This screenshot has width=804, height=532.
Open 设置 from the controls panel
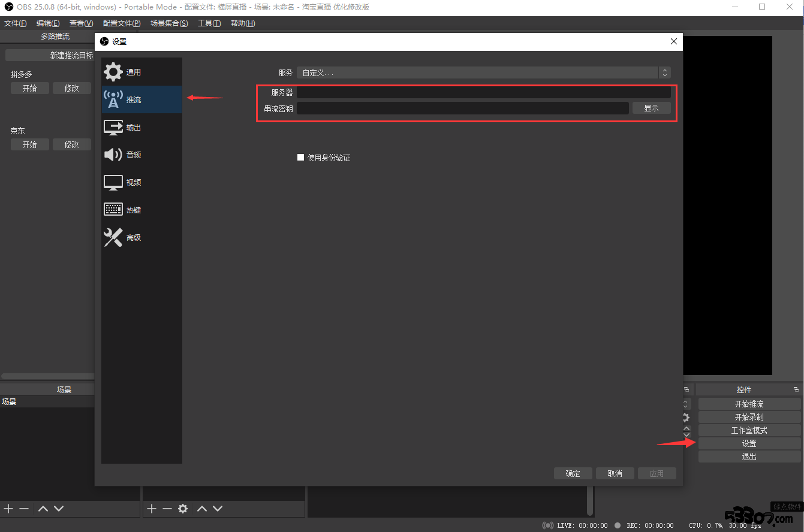click(749, 443)
